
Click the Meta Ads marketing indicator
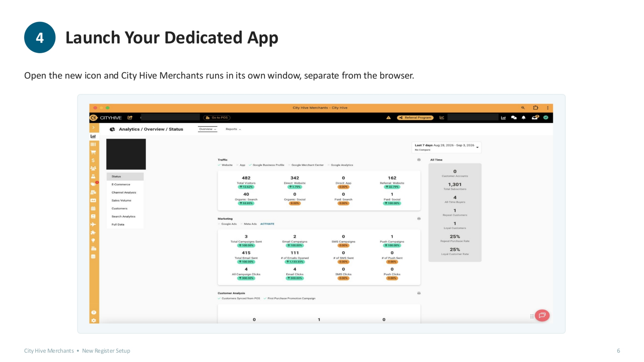(x=248, y=224)
